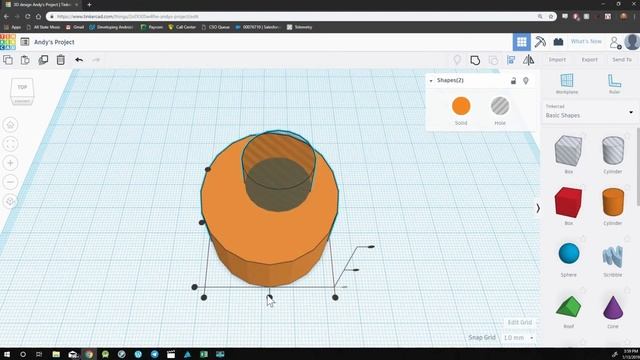Open the Bricks mode icon
640x360 pixels.
pos(558,42)
